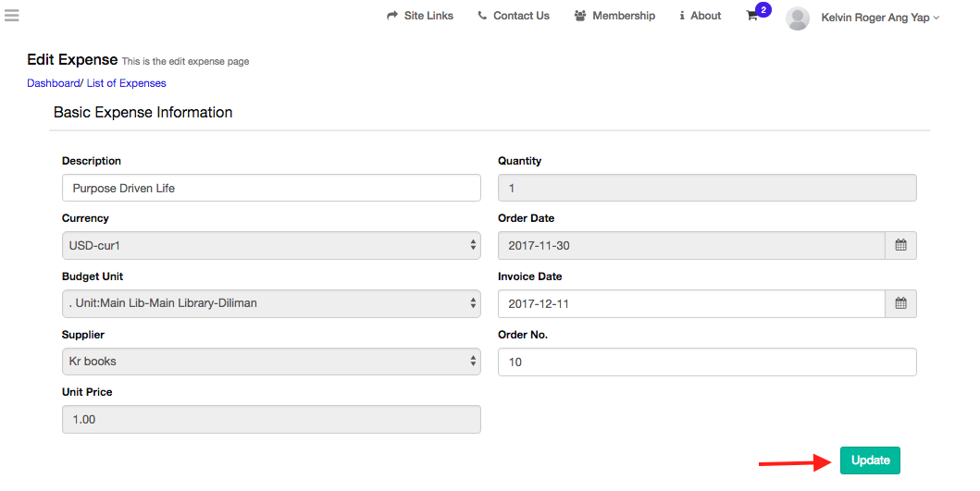This screenshot has height=491, width=980.
Task: Click the shopping cart icon
Action: click(x=752, y=17)
